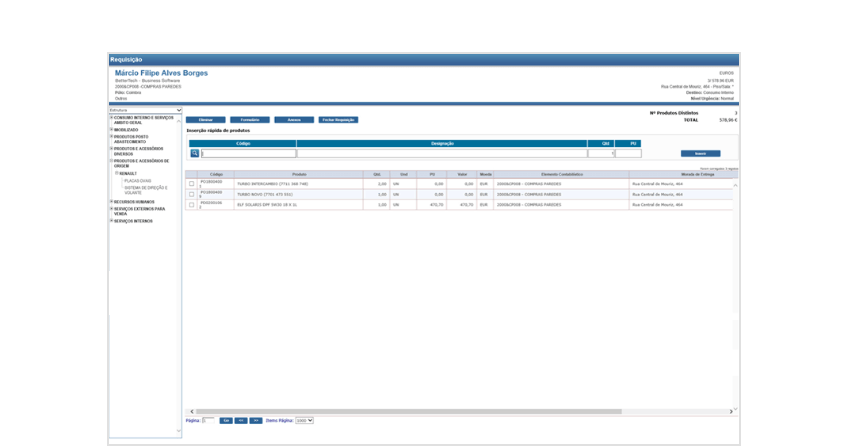Click the Inserir button
This screenshot has height=446, width=848.
pyautogui.click(x=700, y=154)
